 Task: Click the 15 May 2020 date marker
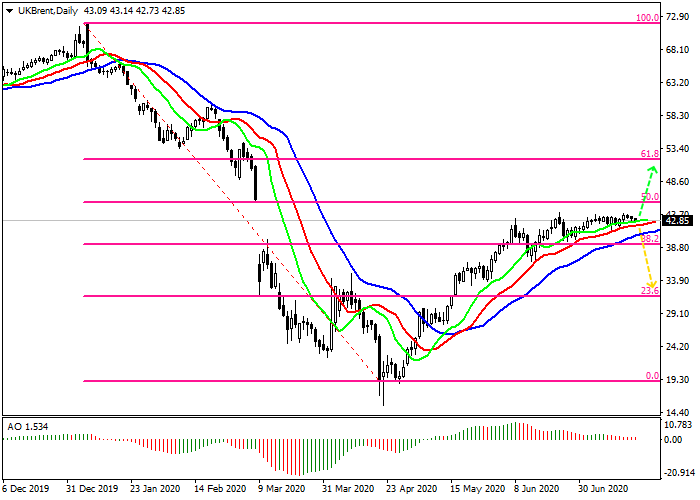(479, 490)
